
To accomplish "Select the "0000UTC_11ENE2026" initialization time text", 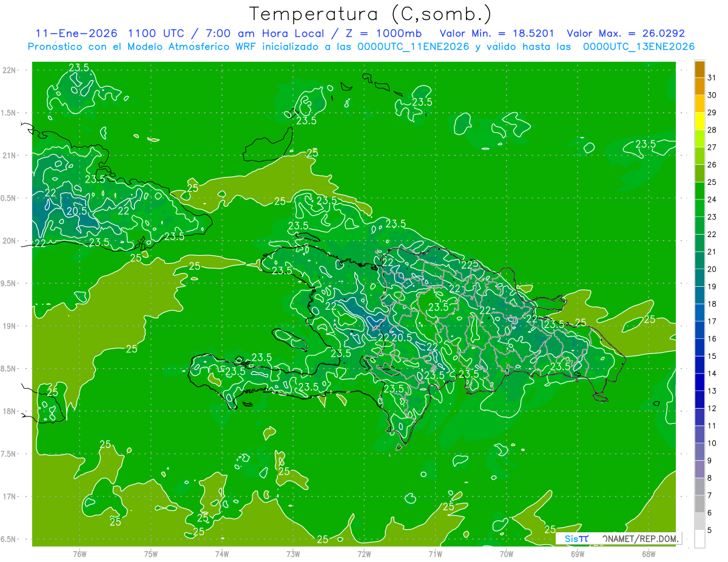I will (414, 47).
